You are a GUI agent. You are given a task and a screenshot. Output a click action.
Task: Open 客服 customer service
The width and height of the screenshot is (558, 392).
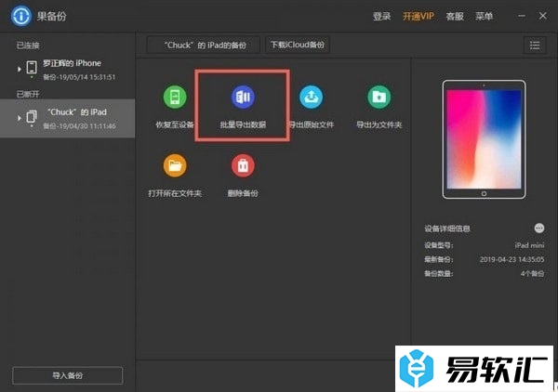(455, 17)
